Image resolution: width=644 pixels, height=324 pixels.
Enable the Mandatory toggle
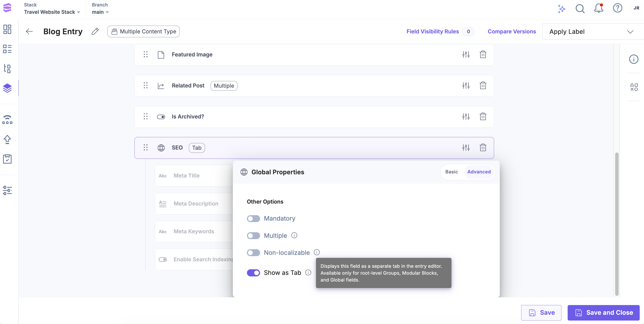[x=253, y=219]
